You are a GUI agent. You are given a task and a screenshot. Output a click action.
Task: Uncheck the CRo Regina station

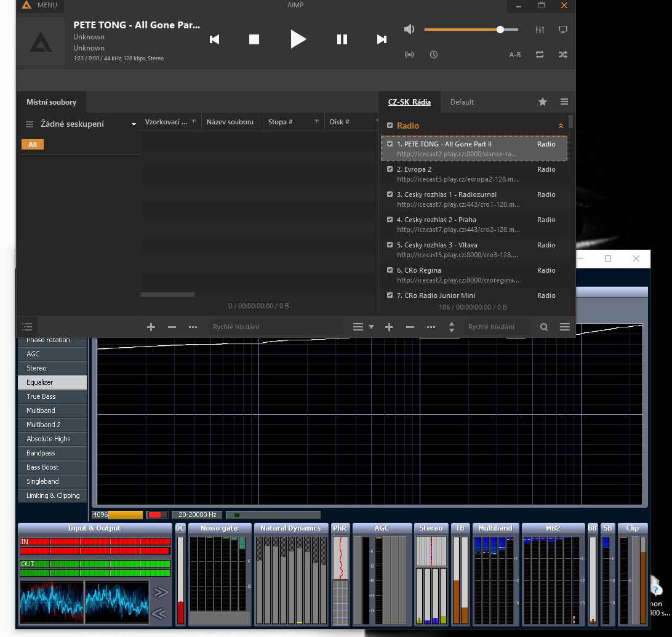point(390,270)
